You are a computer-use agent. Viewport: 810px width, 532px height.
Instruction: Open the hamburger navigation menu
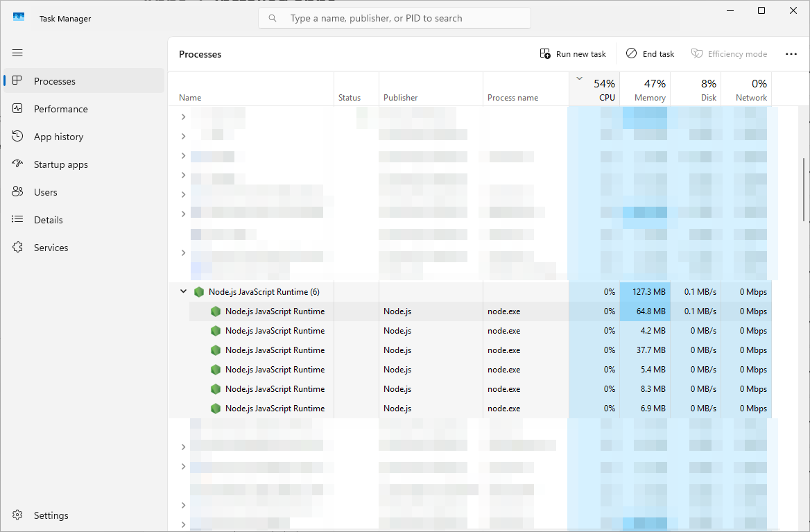(x=17, y=53)
